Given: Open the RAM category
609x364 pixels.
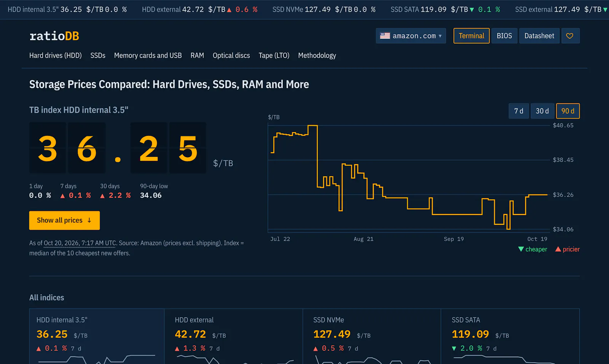Looking at the screenshot, I should pyautogui.click(x=197, y=56).
